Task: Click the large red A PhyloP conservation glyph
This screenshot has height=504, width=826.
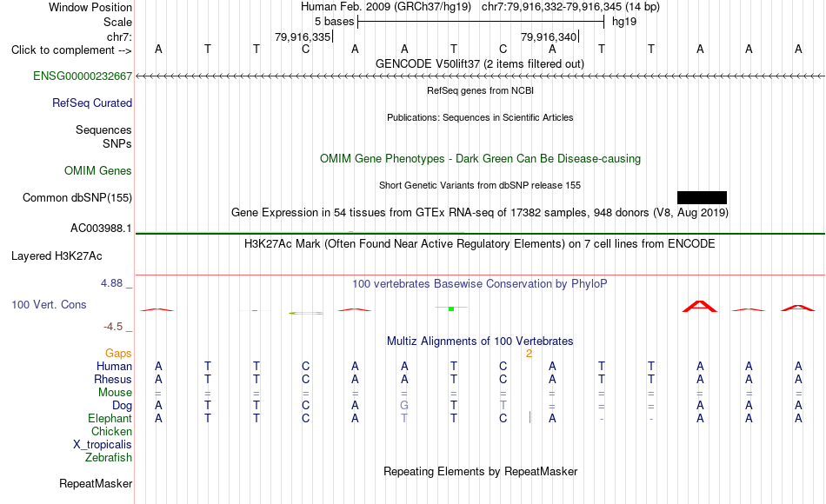Action: tap(700, 307)
